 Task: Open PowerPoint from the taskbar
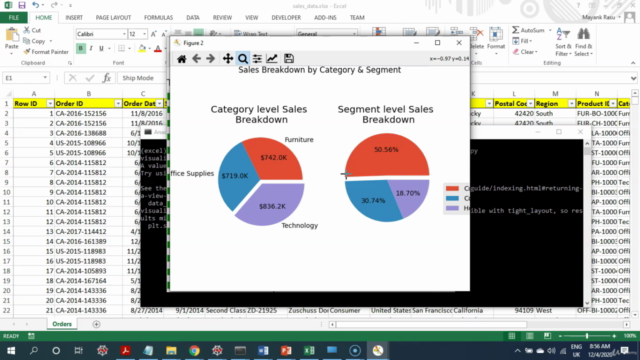[286, 351]
